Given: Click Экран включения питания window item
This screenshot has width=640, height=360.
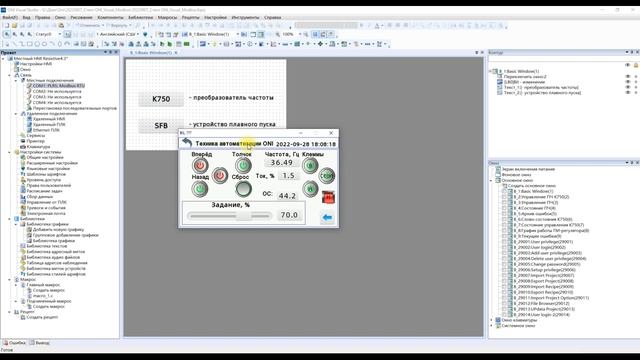Looking at the screenshot, I should tap(528, 169).
